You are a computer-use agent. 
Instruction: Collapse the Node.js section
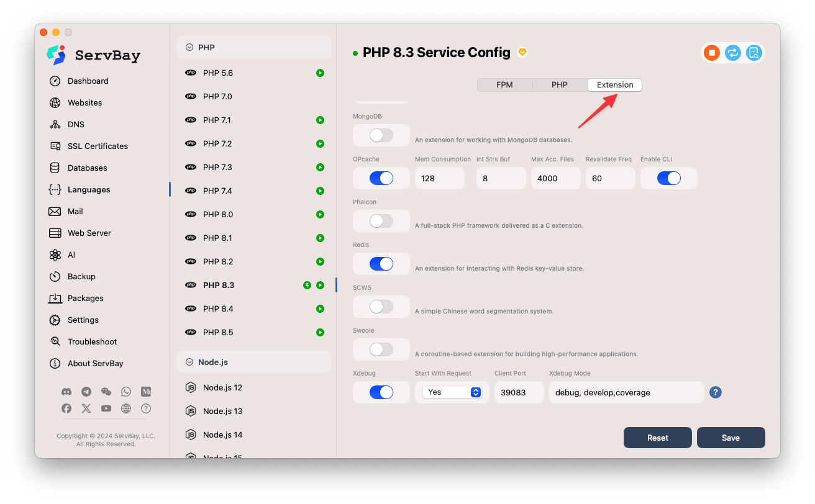pos(188,362)
